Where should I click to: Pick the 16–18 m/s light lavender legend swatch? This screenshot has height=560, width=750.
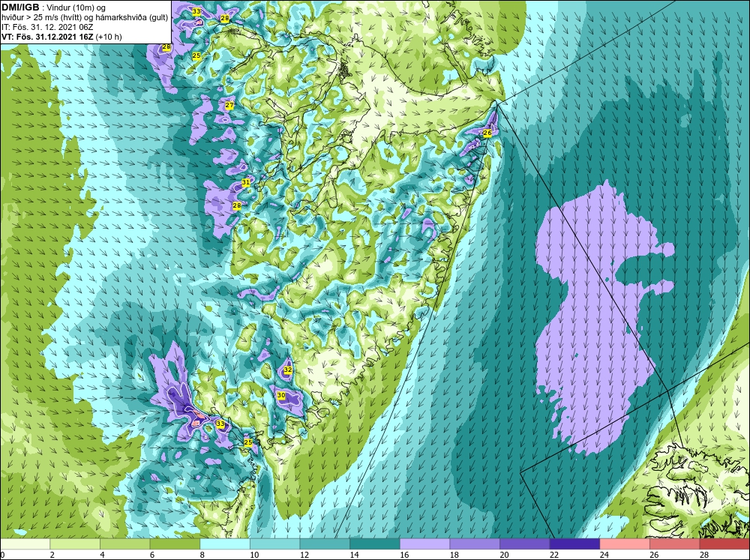click(x=424, y=544)
